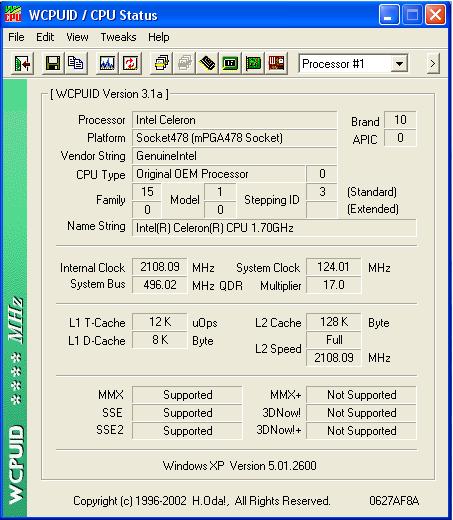Screen dimensions: 453x520
Task: Click the SSE Supported field
Action: [187, 413]
